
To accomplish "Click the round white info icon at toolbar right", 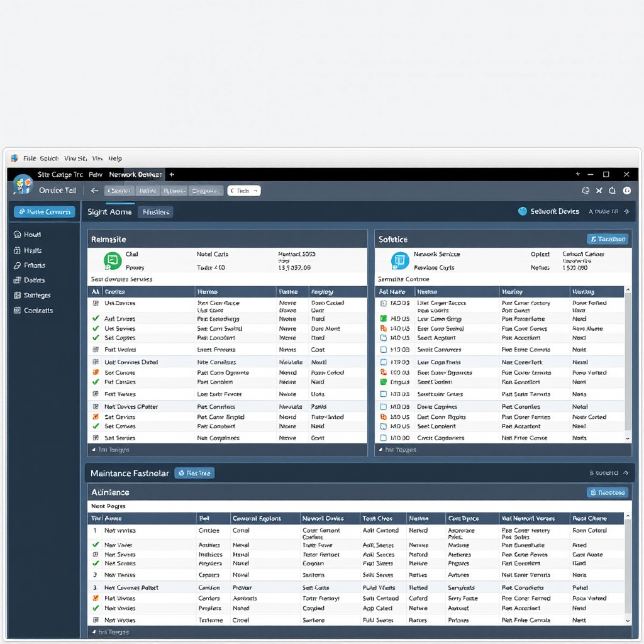I will click(x=627, y=191).
